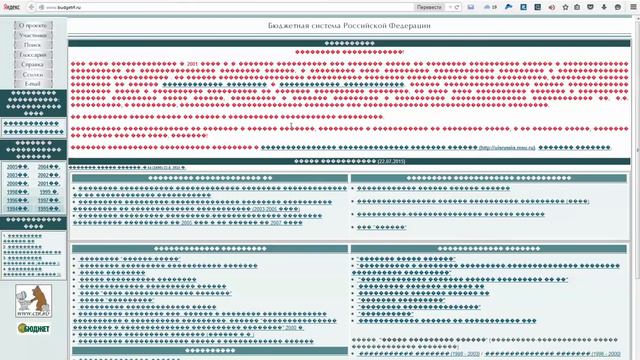The height and width of the screenshot is (360, 640).
Task: Open numbered link 1 in sidebar list
Action: pos(22,239)
